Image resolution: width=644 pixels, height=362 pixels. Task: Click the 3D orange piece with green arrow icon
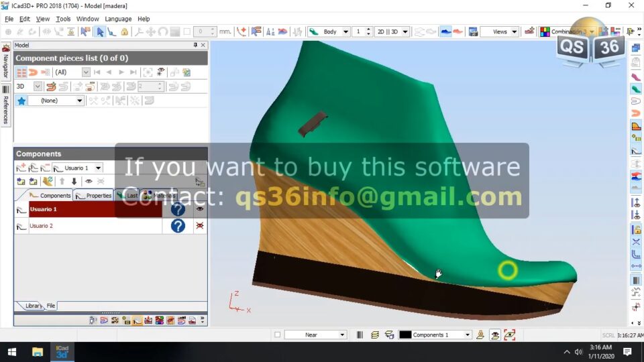tap(51, 86)
